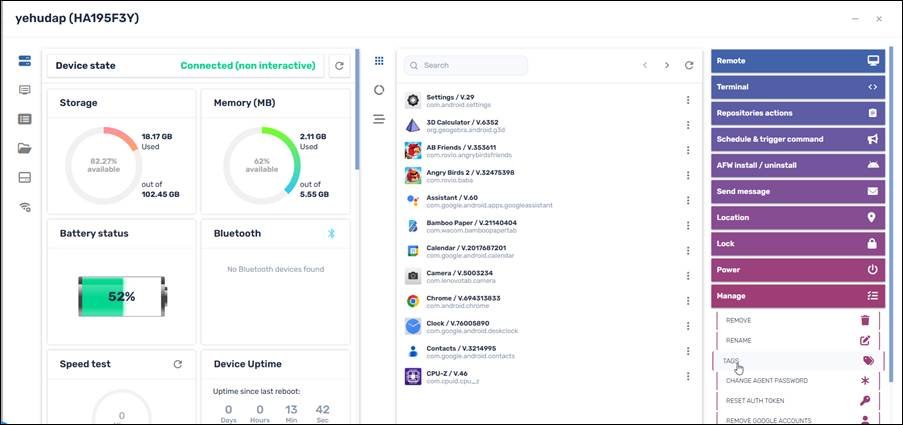The image size is (903, 425).
Task: Open options menu for Chrome app
Action: pos(688,301)
